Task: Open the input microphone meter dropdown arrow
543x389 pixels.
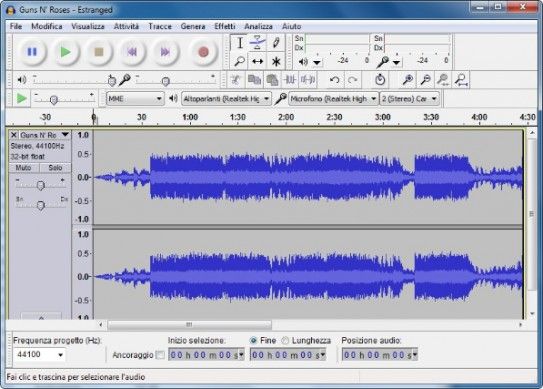Action: 397,62
